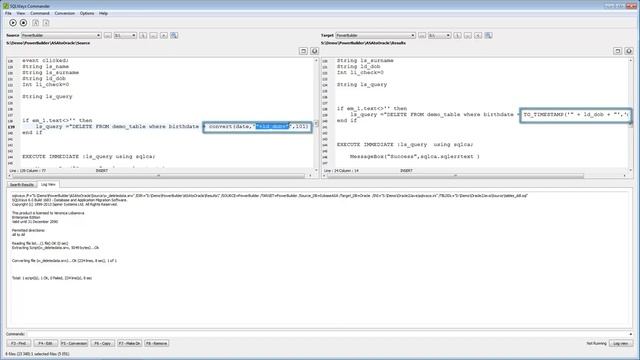Click the third toolbar document icon

point(36,23)
